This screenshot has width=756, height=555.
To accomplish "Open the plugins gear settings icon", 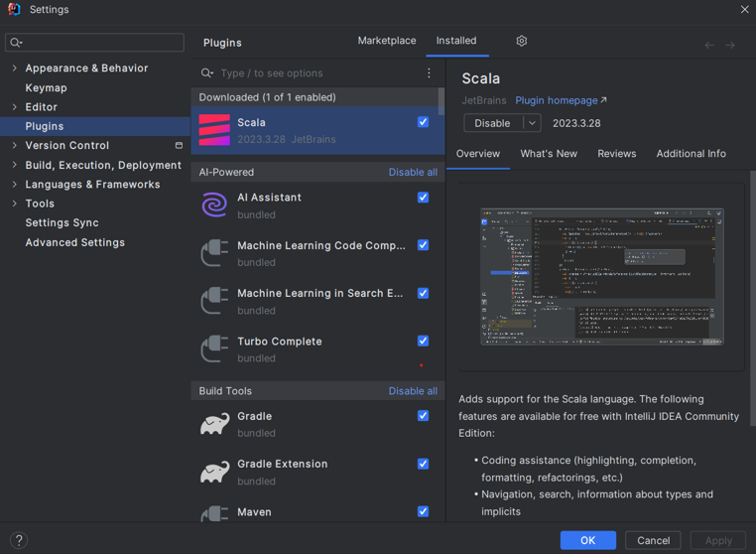I will (x=521, y=41).
